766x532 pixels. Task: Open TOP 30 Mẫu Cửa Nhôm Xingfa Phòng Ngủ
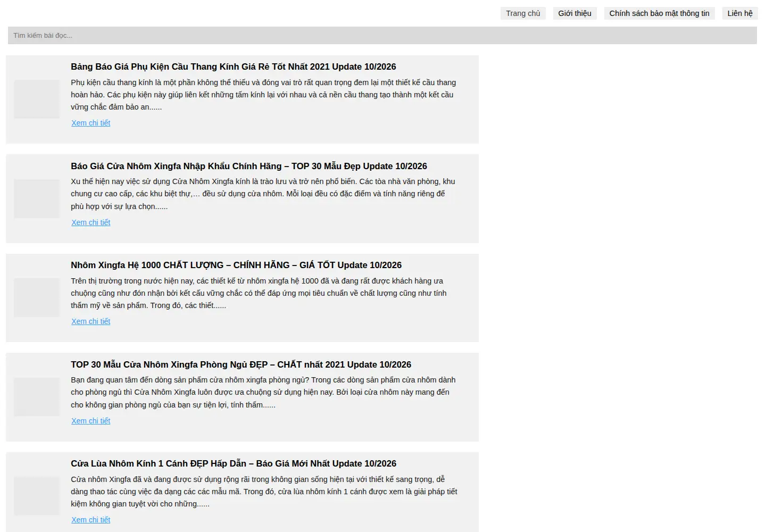coord(241,364)
